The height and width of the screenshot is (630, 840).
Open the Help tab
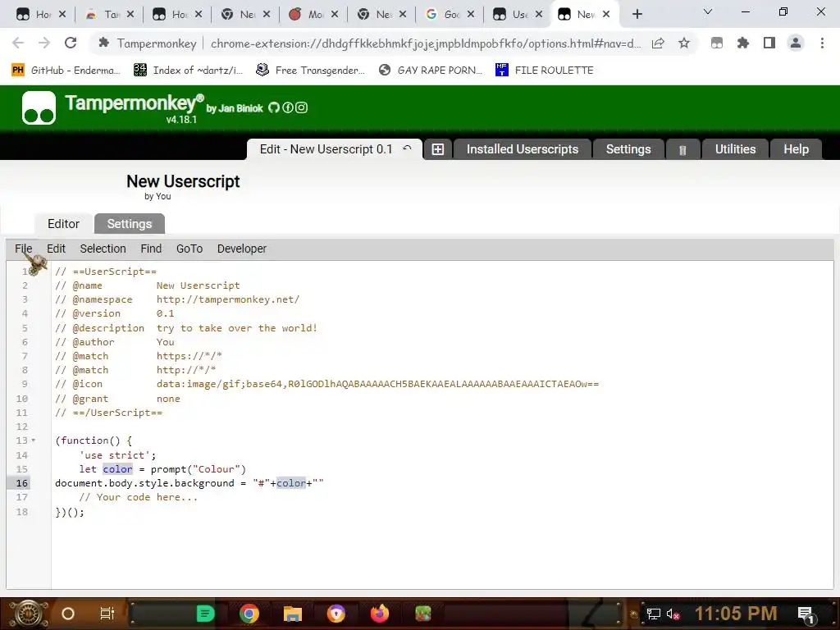pos(796,149)
